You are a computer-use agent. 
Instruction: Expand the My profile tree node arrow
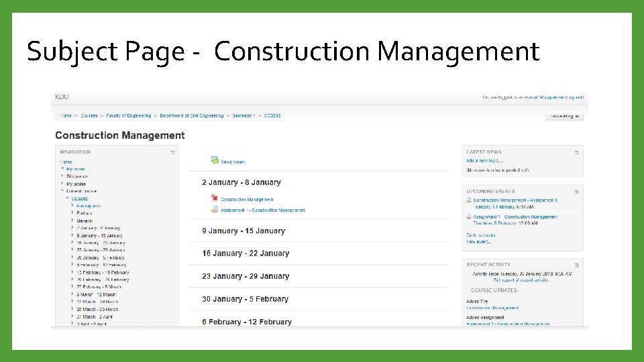click(x=62, y=184)
